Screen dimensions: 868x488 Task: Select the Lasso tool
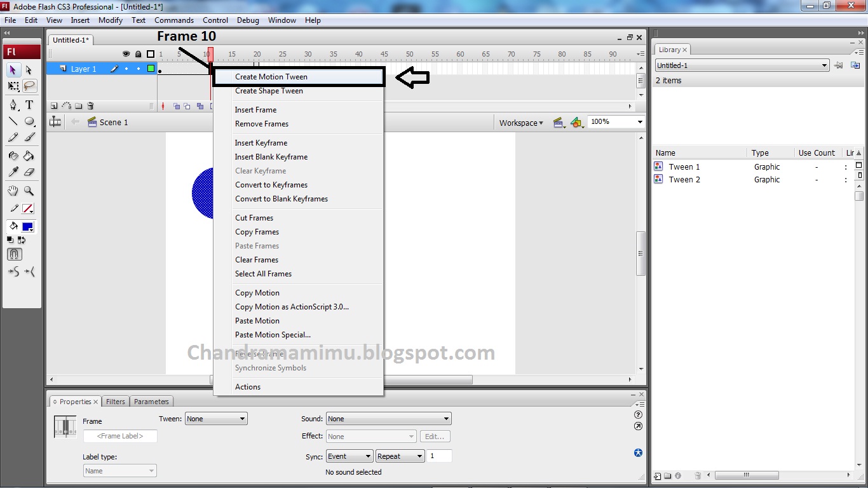coord(29,86)
